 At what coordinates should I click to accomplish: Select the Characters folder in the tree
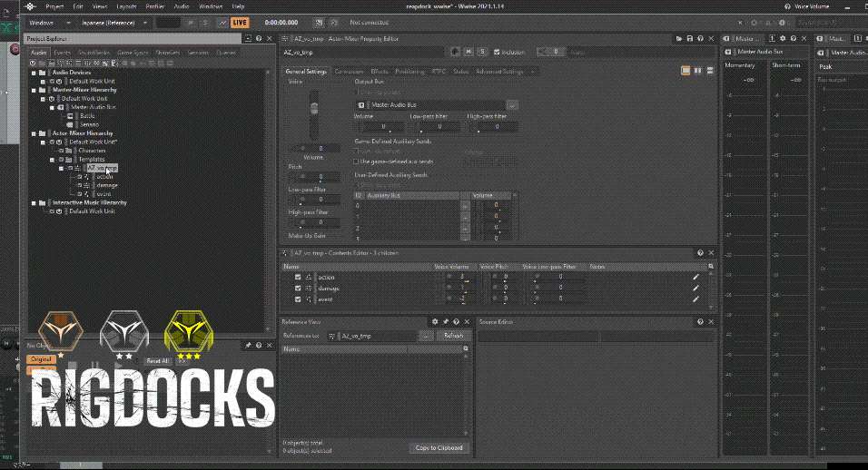[92, 151]
